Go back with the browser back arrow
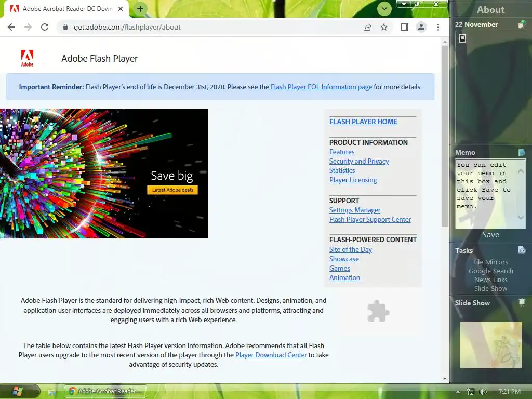 pos(11,27)
